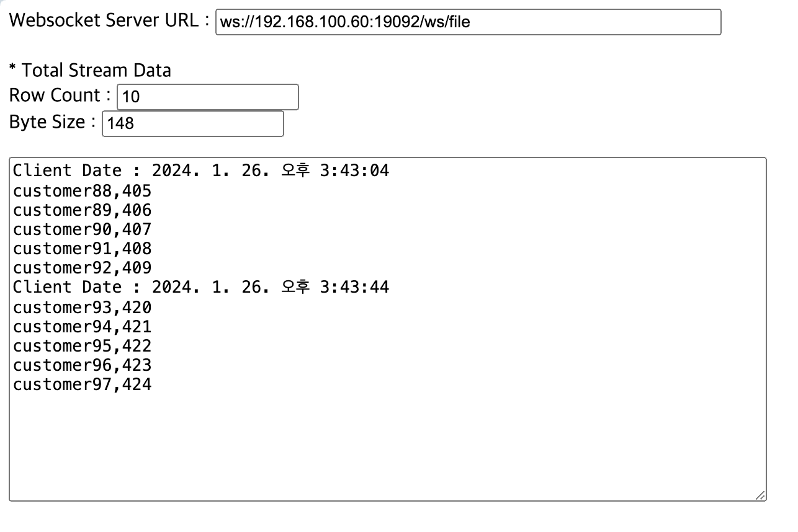Click the empty area of the log textarea
Viewport: 798px width, 532px height.
click(387, 446)
